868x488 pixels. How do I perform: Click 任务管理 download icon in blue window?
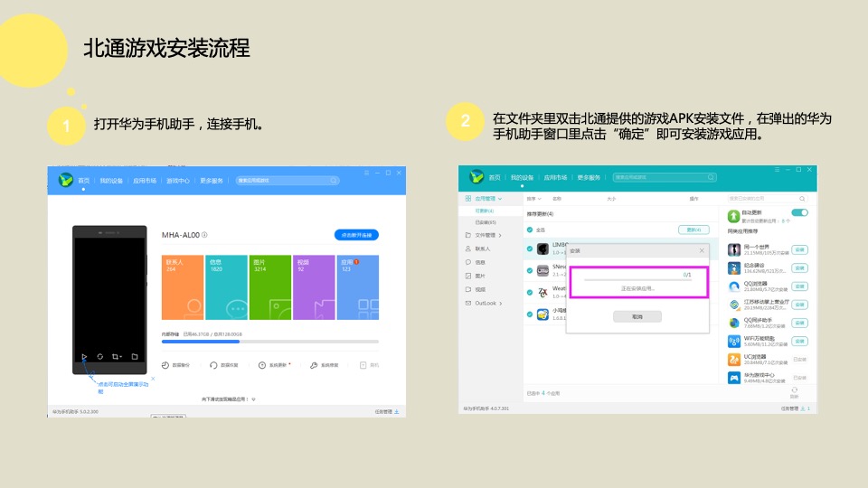(397, 412)
